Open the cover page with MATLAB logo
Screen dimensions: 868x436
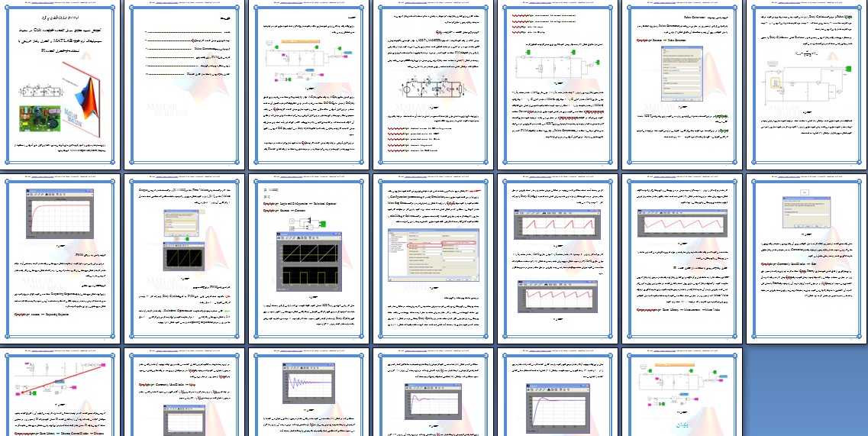[60, 86]
